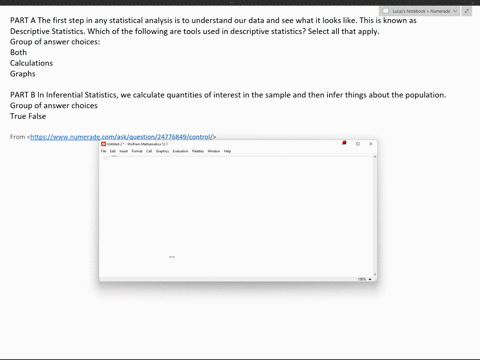Viewport: 480px width, 360px height.
Task: Open the numerade.com question link
Action: click(122, 137)
